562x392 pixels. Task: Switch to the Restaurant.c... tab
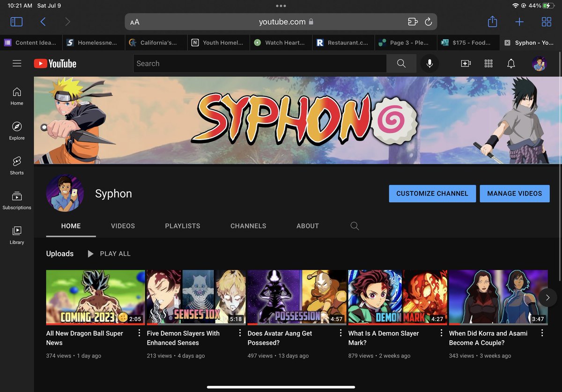[x=343, y=43]
